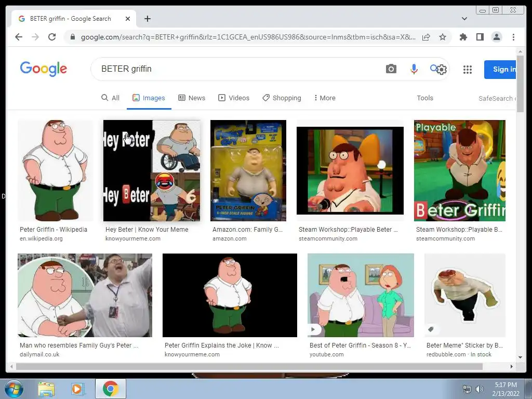Open volume speaker tray icon
The height and width of the screenshot is (399, 532).
479,389
